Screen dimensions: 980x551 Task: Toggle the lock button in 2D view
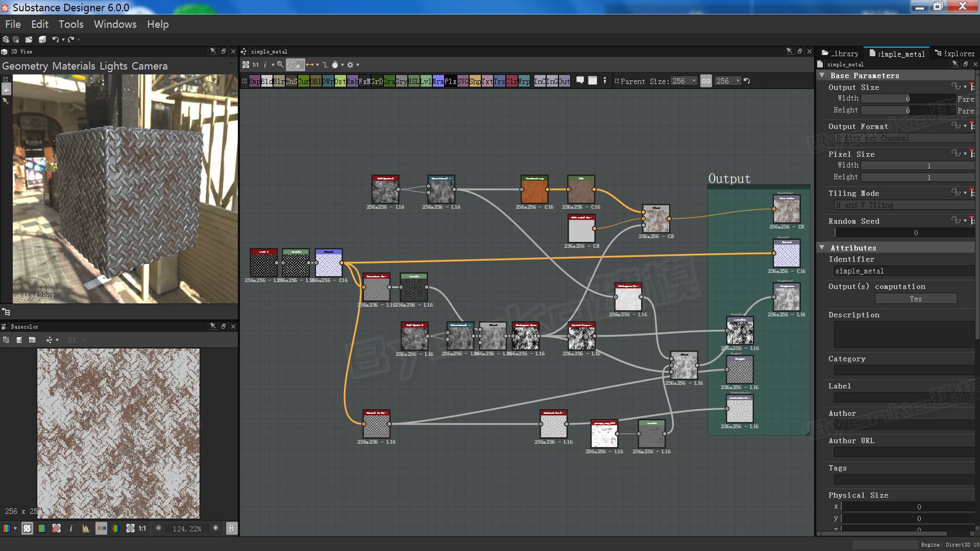pyautogui.click(x=231, y=529)
